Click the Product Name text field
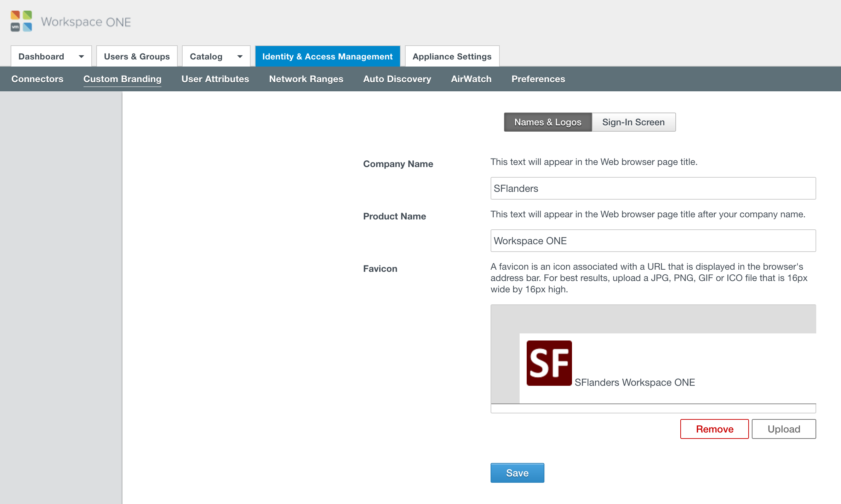This screenshot has height=504, width=841. [653, 241]
